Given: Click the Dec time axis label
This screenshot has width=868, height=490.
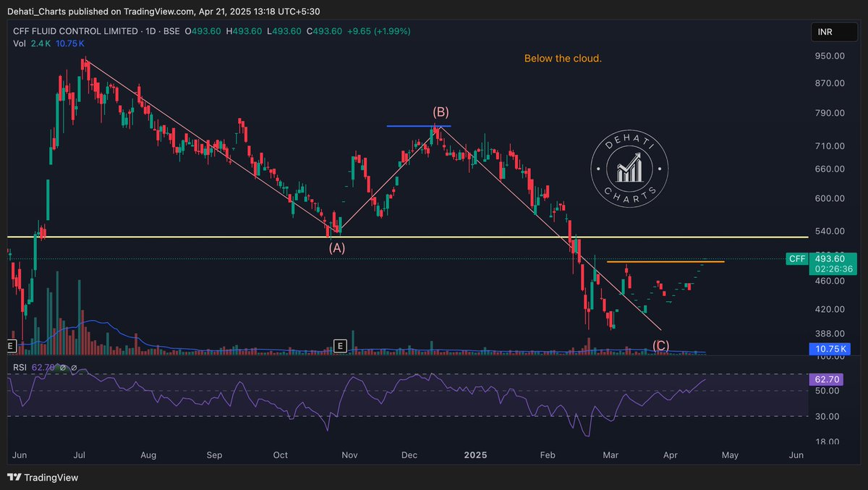Looking at the screenshot, I should [409, 455].
